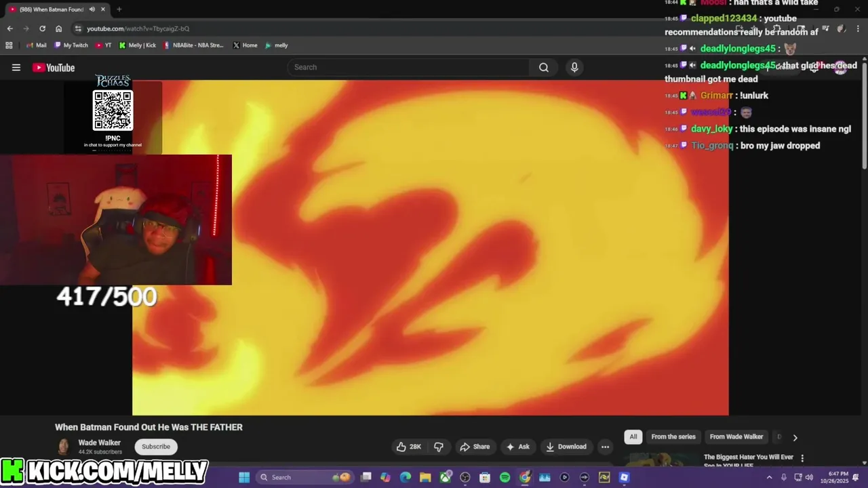Open the Xbox app in taskbar

pos(446,477)
